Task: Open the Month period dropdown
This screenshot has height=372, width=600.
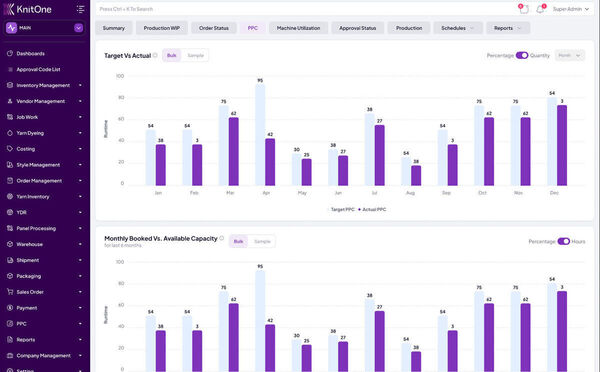Action: tap(569, 55)
